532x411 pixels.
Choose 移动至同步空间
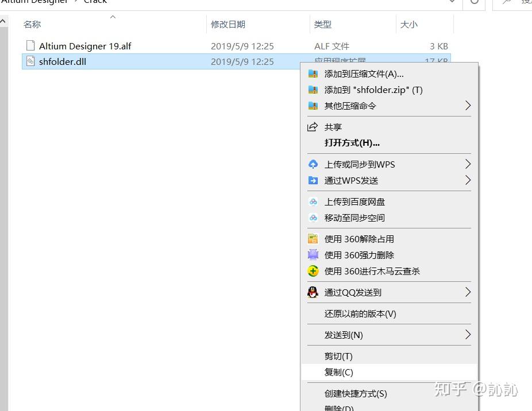click(x=389, y=218)
